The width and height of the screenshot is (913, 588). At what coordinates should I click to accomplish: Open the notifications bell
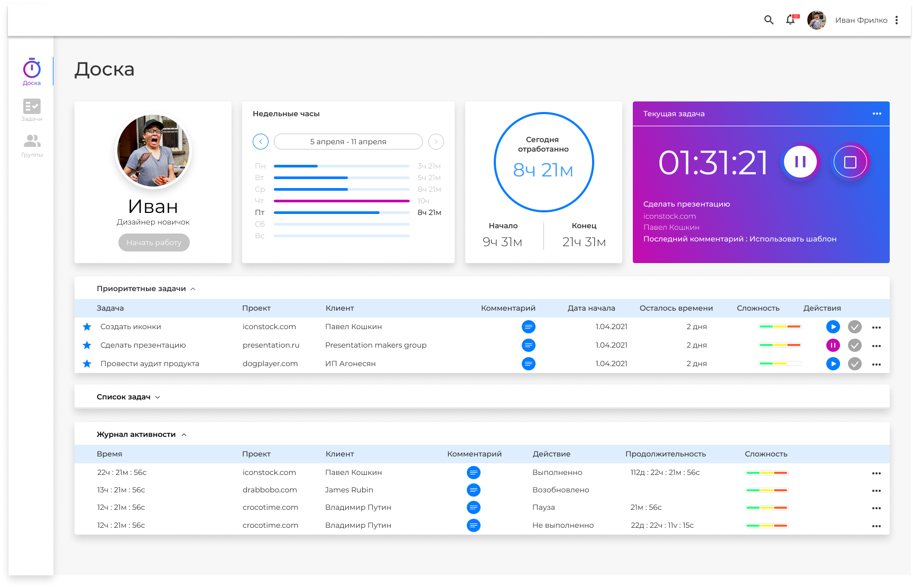(x=790, y=20)
